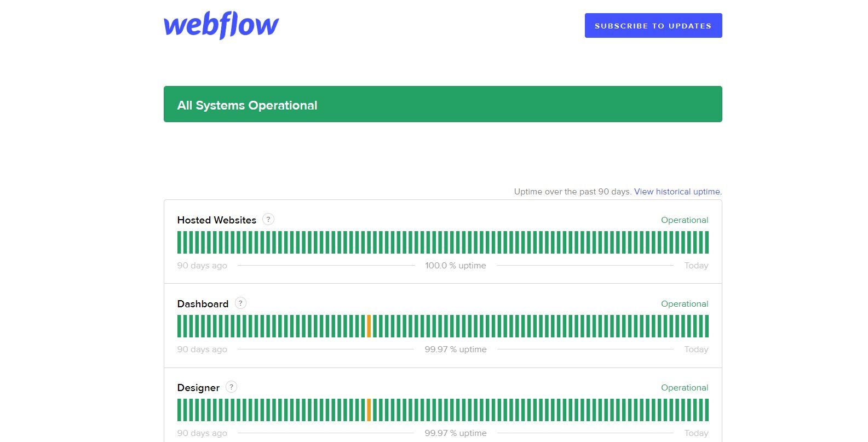Click Designer component name

point(198,388)
